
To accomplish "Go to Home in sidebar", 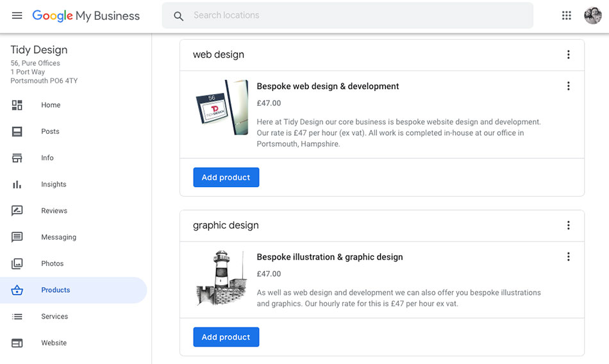I will pos(51,105).
